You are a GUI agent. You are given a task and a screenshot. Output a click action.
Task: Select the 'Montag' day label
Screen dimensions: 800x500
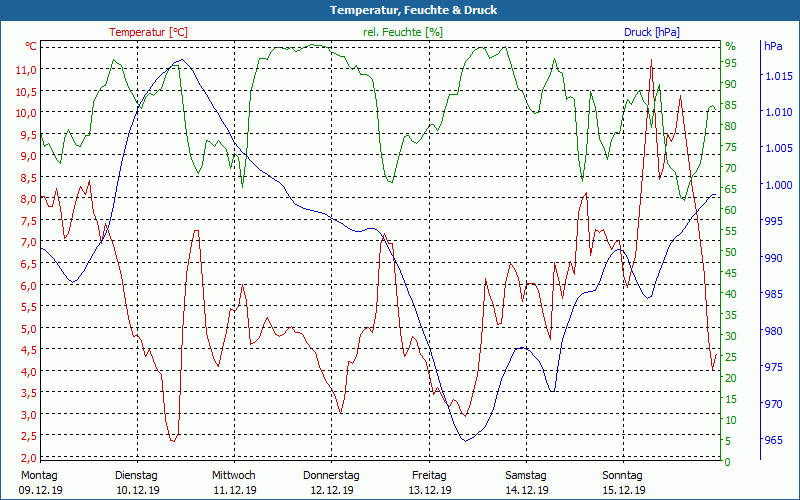coord(39,475)
